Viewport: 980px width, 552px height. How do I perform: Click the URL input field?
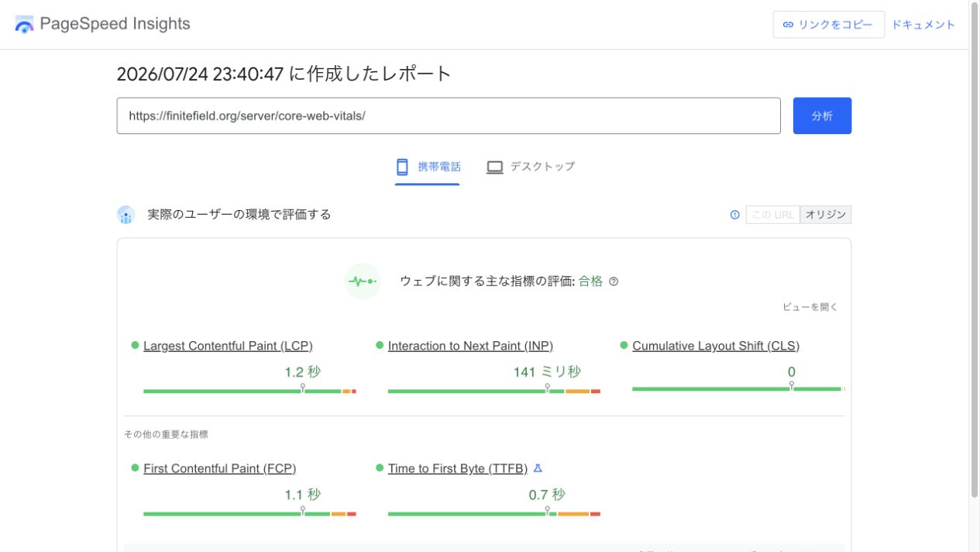(449, 116)
